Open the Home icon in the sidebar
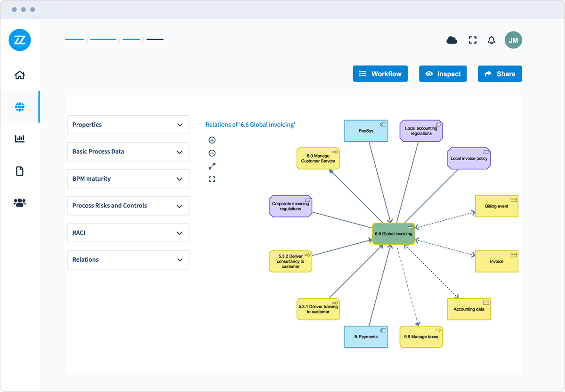The height and width of the screenshot is (392, 565). (x=20, y=75)
